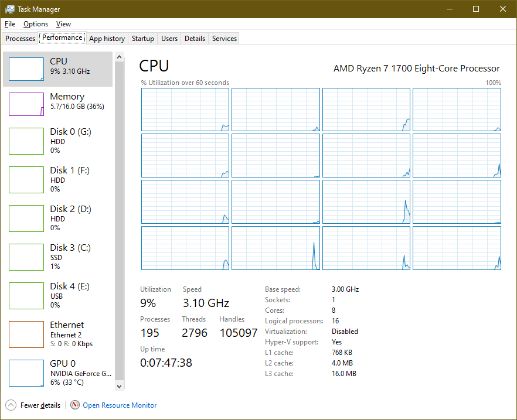The image size is (517, 420).
Task: Click the Resource Monitor gauge icon
Action: (75, 405)
